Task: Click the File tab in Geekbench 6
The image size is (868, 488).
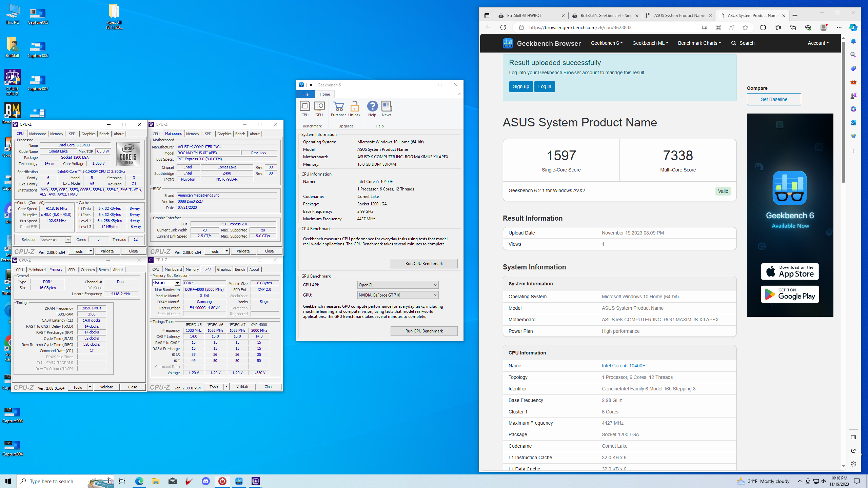Action: 305,94
